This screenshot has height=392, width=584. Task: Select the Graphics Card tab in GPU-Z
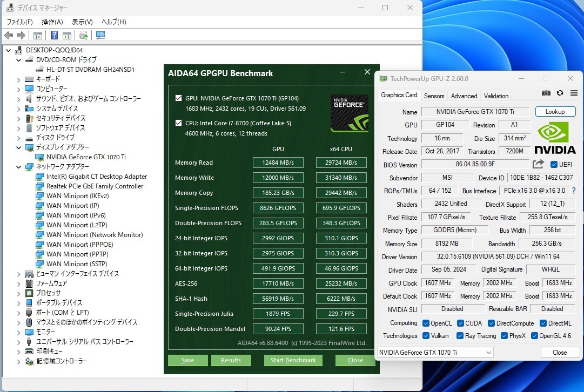[399, 95]
